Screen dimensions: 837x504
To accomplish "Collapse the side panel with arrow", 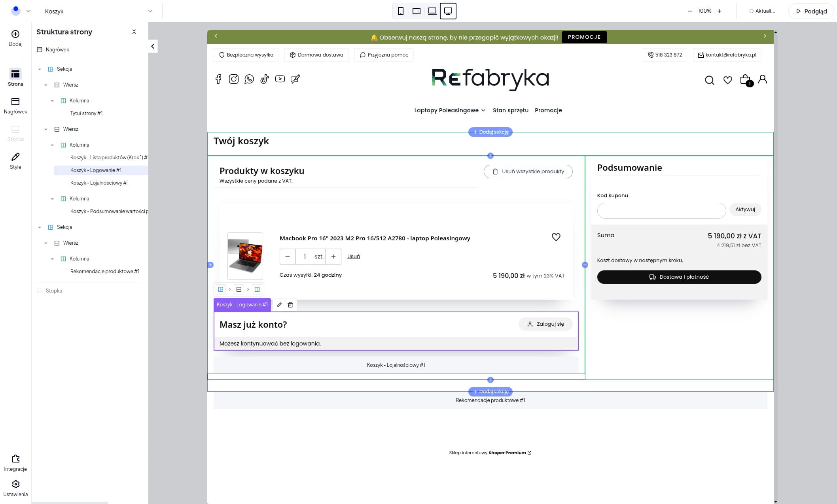I will coord(153,46).
